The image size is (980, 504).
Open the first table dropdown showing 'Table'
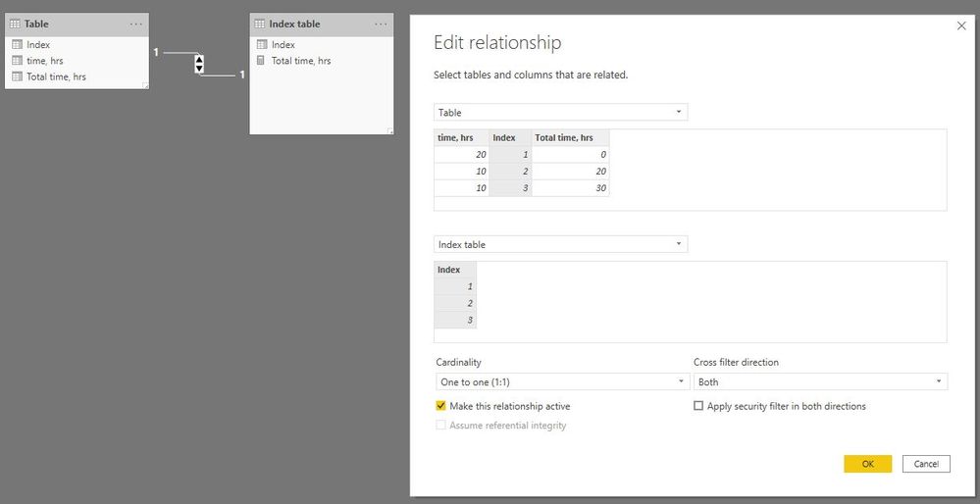(x=560, y=113)
